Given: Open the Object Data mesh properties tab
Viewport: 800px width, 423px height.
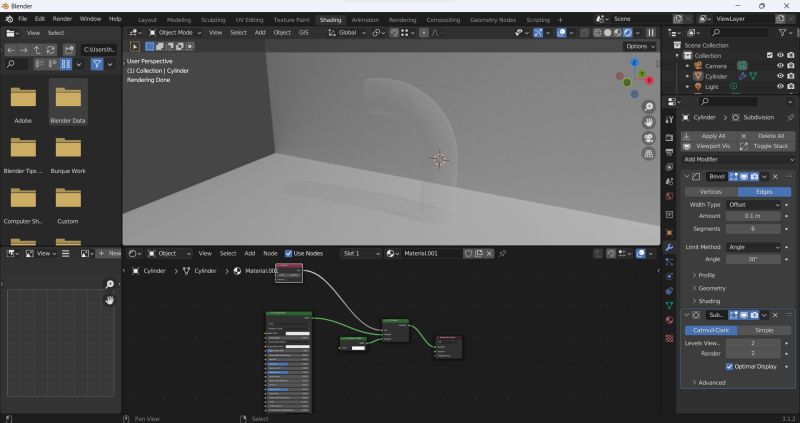Looking at the screenshot, I should click(x=669, y=305).
